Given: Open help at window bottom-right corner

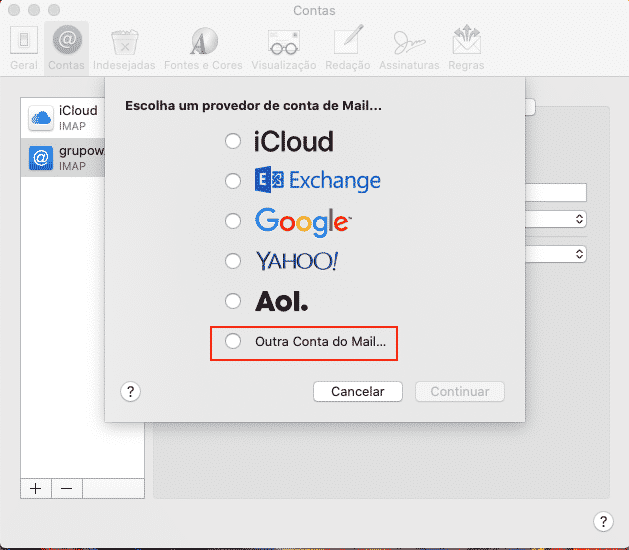Looking at the screenshot, I should click(x=603, y=522).
